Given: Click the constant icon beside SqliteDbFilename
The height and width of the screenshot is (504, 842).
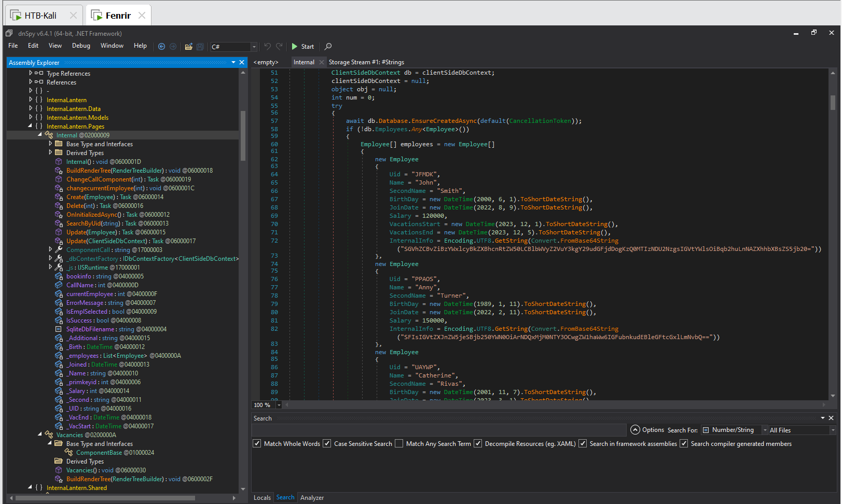Looking at the screenshot, I should 59,329.
